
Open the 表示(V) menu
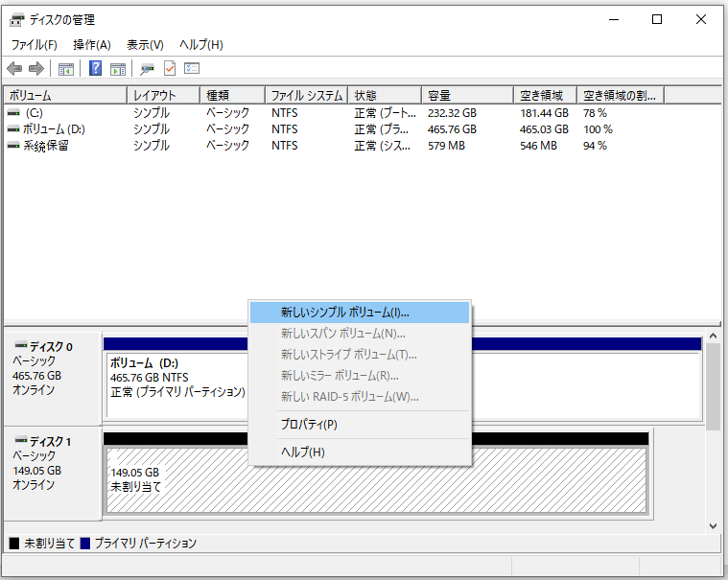coord(145,45)
